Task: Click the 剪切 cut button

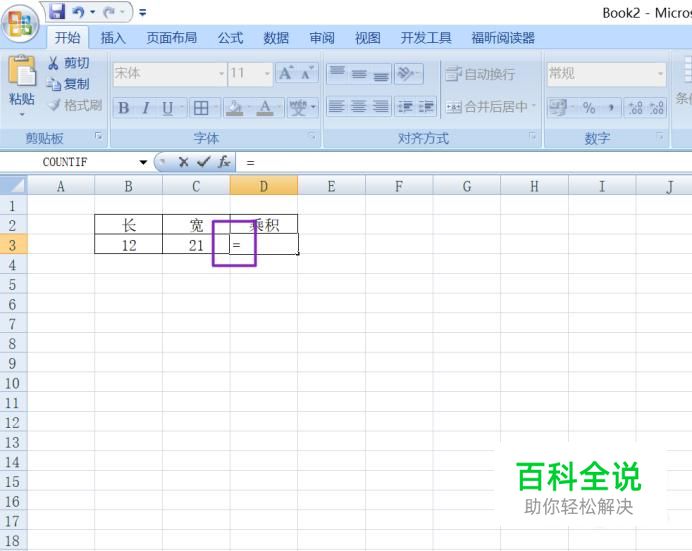Action: 69,63
